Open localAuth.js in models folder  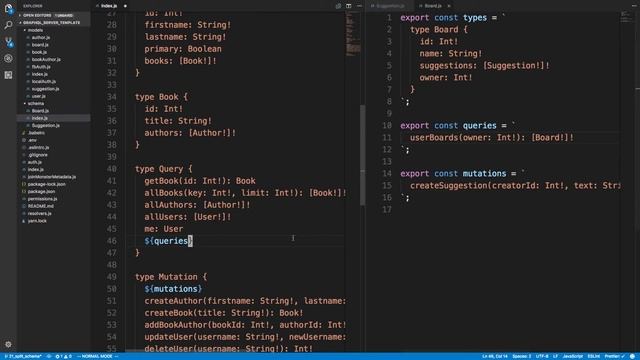click(44, 81)
